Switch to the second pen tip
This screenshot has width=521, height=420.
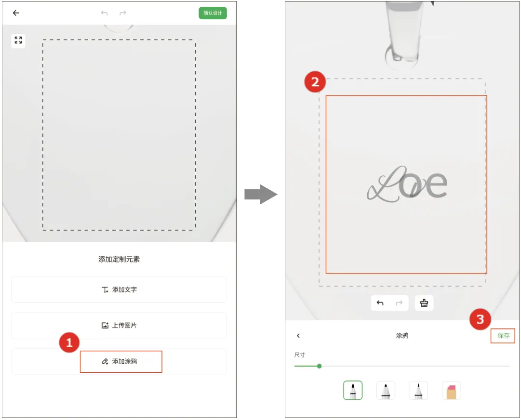tap(386, 390)
